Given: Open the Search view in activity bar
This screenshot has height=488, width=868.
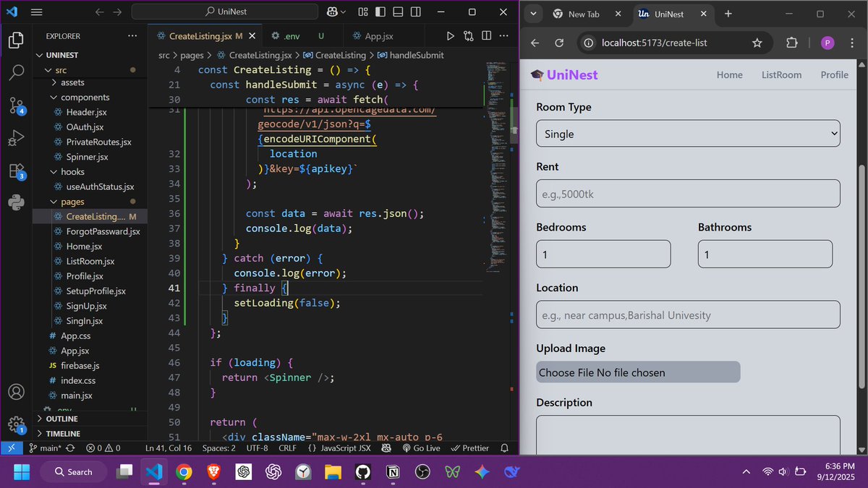Looking at the screenshot, I should pyautogui.click(x=16, y=72).
